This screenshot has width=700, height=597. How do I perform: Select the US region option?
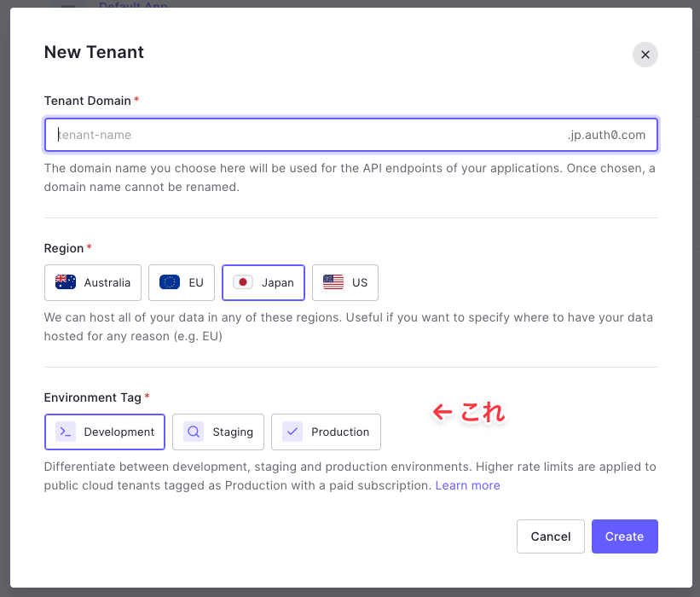(345, 282)
